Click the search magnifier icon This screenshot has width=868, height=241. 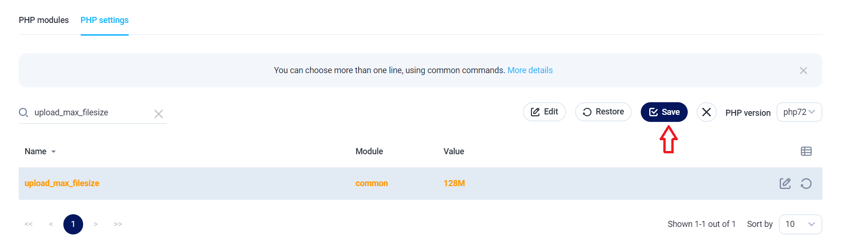pyautogui.click(x=23, y=113)
